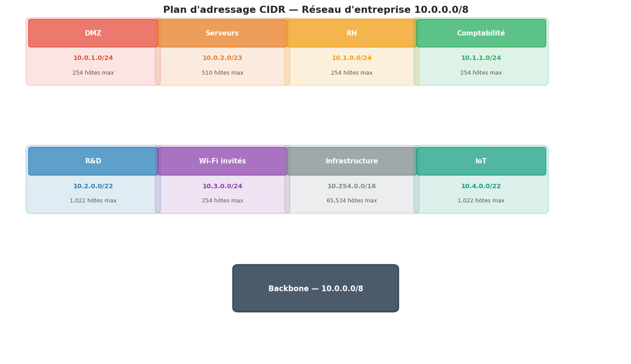This screenshot has width=631, height=364.
Task: Click the Plan d'adressage CIDR title
Action: coord(315,10)
